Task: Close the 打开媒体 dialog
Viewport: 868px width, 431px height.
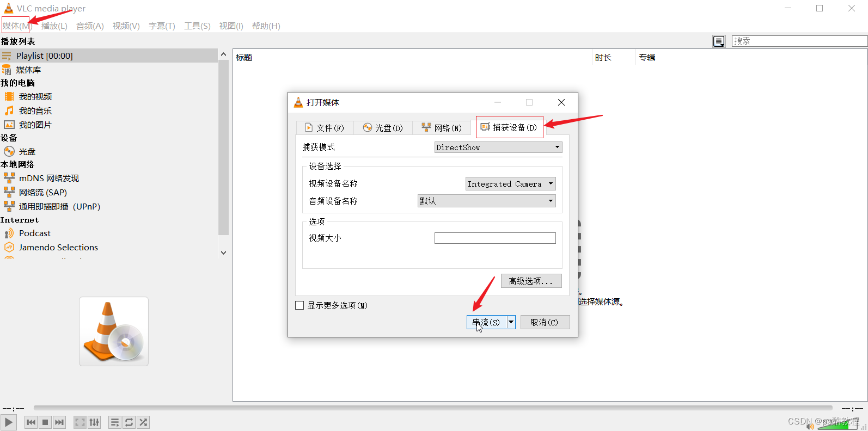Action: (x=561, y=102)
